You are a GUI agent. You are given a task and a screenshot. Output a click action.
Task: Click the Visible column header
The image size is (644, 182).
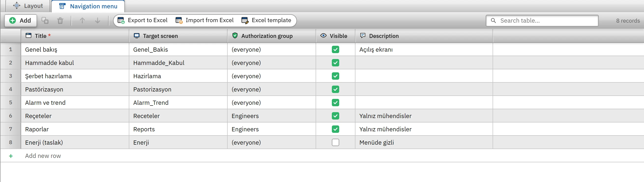[336, 36]
